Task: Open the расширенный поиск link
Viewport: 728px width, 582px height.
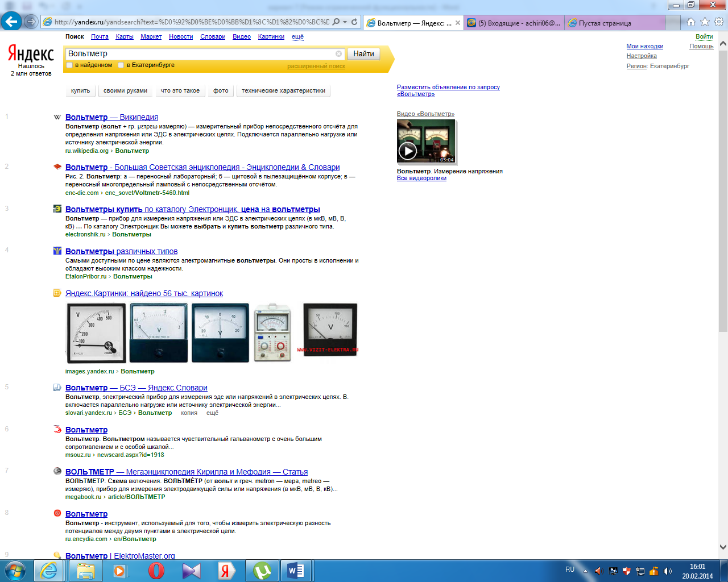Action: tap(316, 66)
